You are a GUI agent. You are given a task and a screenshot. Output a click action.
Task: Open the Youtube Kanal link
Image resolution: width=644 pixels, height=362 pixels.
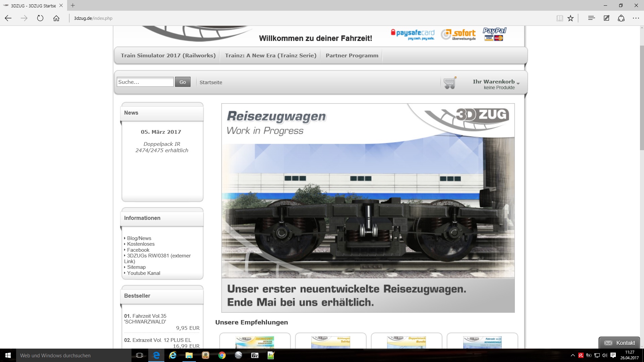(x=144, y=273)
